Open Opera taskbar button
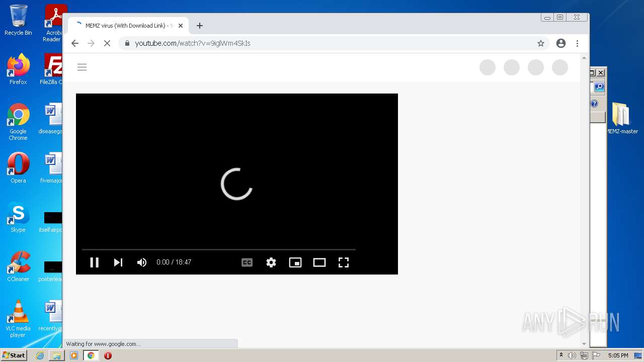Image resolution: width=644 pixels, height=362 pixels. coord(108,355)
